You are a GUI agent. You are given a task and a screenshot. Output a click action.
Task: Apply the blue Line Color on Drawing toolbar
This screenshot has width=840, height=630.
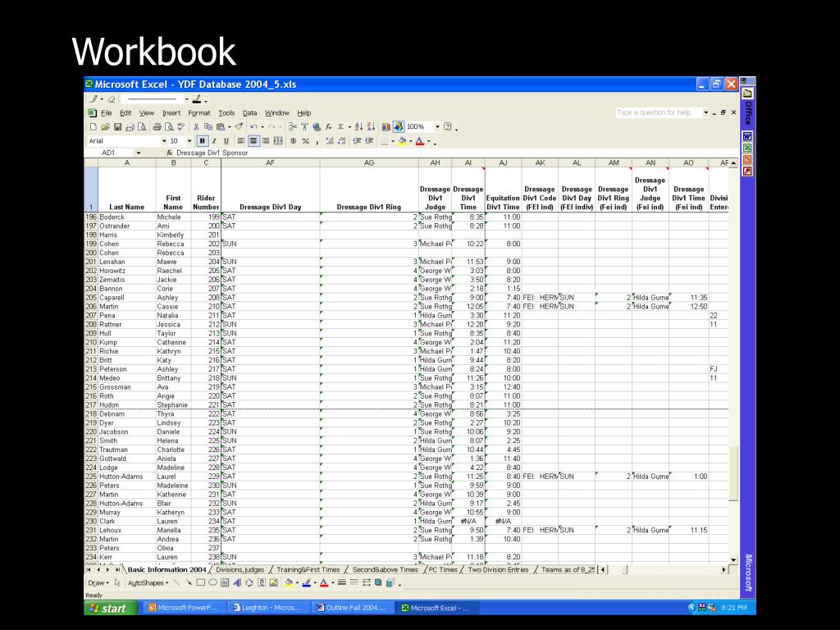pyautogui.click(x=306, y=583)
